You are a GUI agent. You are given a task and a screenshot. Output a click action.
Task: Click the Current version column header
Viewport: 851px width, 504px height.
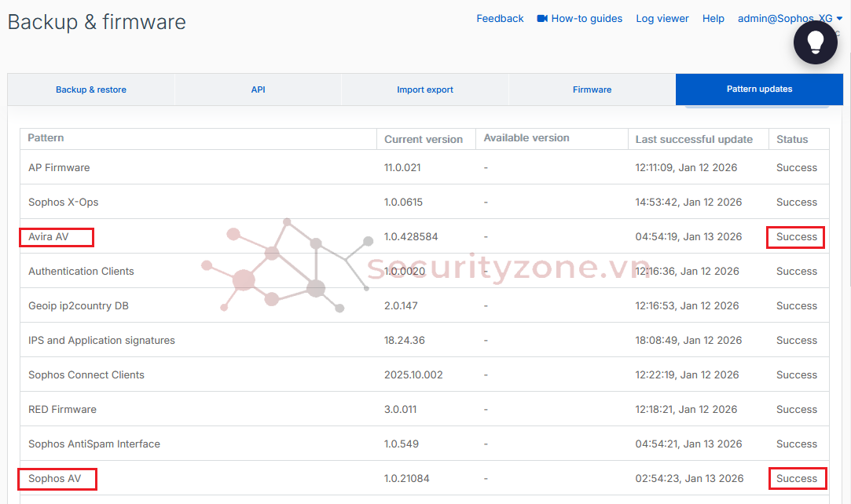(x=424, y=139)
